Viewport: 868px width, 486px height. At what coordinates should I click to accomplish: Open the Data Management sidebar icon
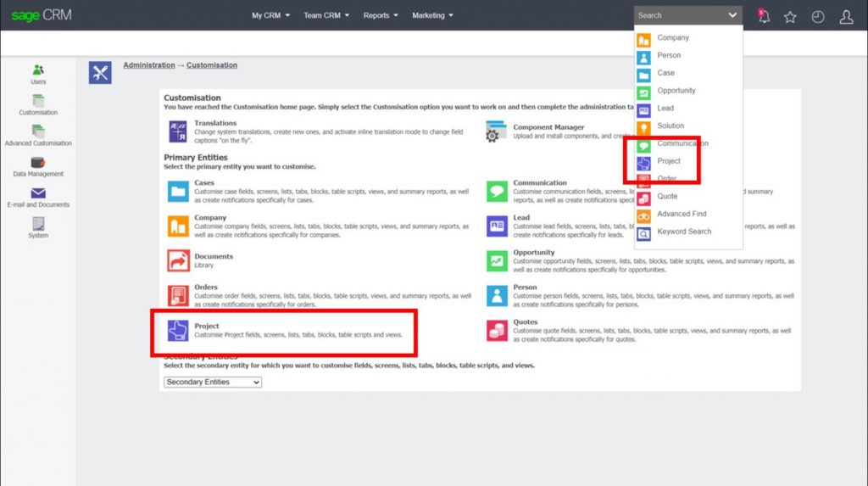point(38,162)
